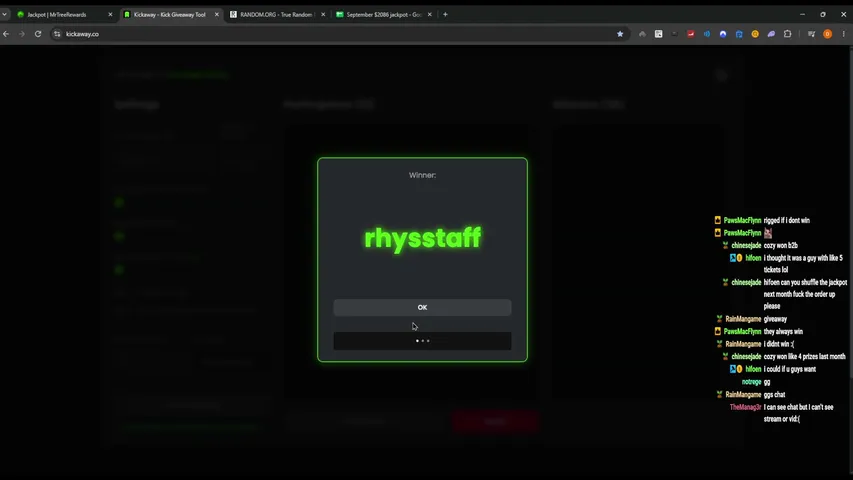
Task: Open the Chrome three-dot menu
Action: tap(843, 34)
